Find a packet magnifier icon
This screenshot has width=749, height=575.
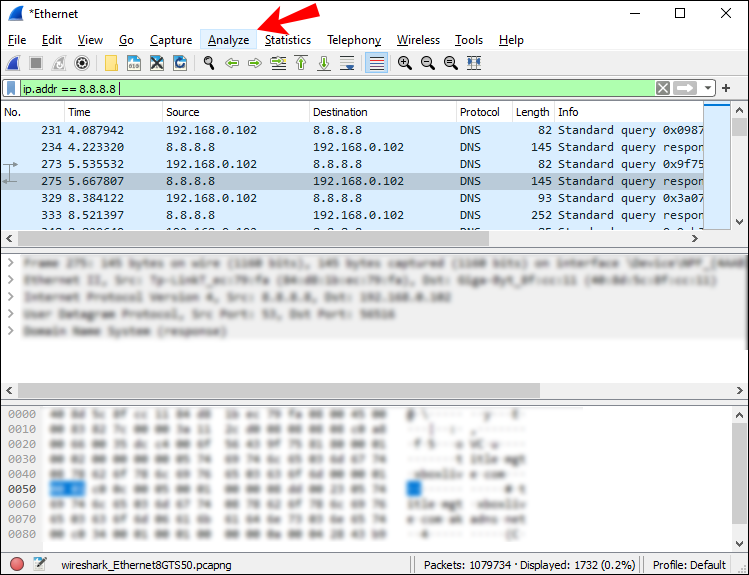click(x=209, y=63)
